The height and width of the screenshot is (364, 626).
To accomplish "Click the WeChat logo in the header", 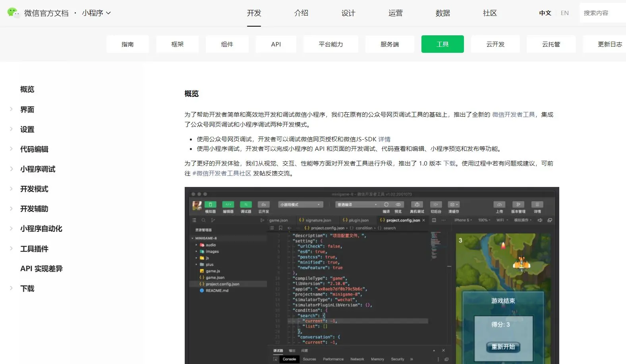I will [13, 13].
